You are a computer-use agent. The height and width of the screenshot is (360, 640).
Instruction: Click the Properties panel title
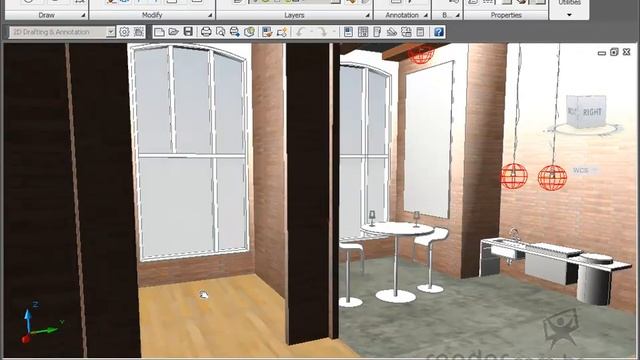click(x=506, y=15)
